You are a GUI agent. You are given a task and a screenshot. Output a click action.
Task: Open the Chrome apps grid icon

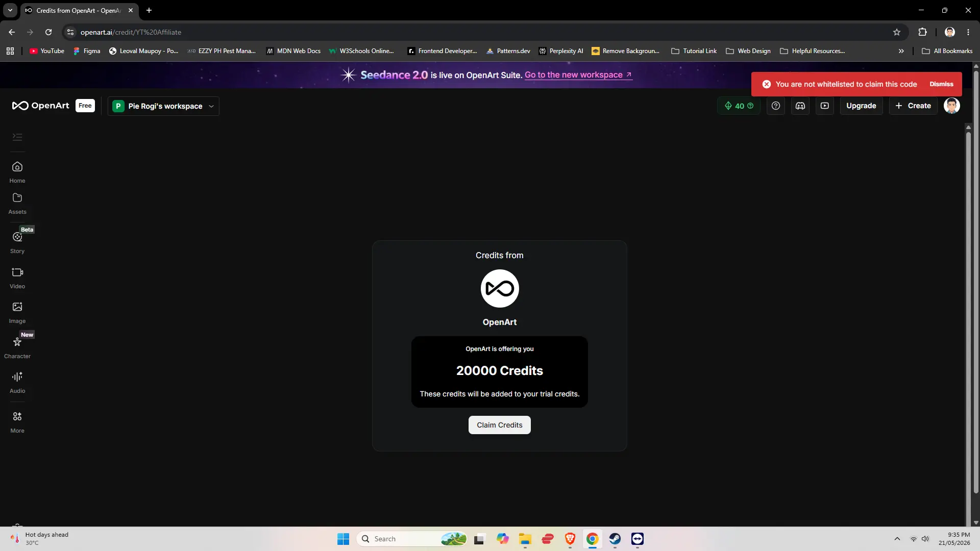(x=10, y=51)
